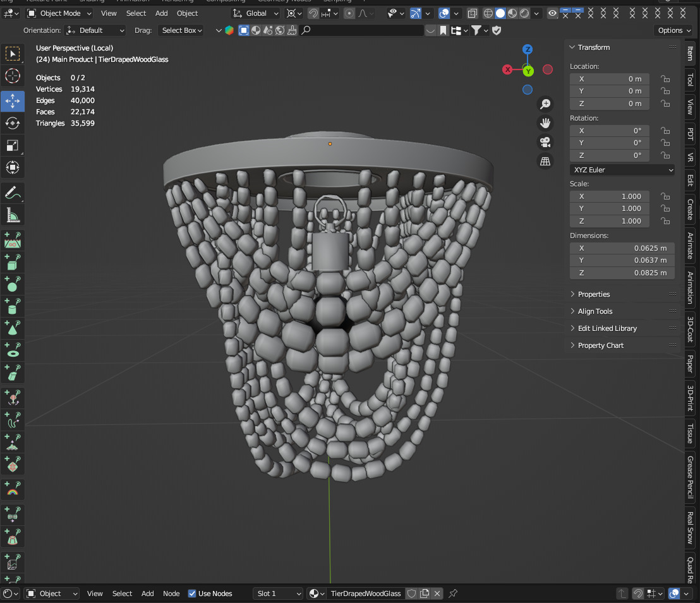The height and width of the screenshot is (603, 700).
Task: Open the Slot 1 material slot dropdown
Action: pos(278,593)
